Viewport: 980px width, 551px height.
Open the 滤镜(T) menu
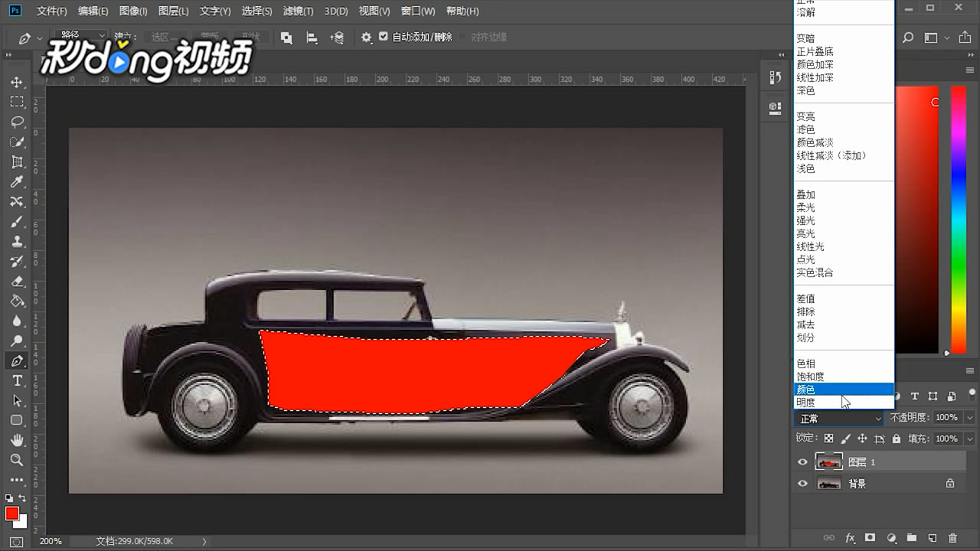[298, 11]
